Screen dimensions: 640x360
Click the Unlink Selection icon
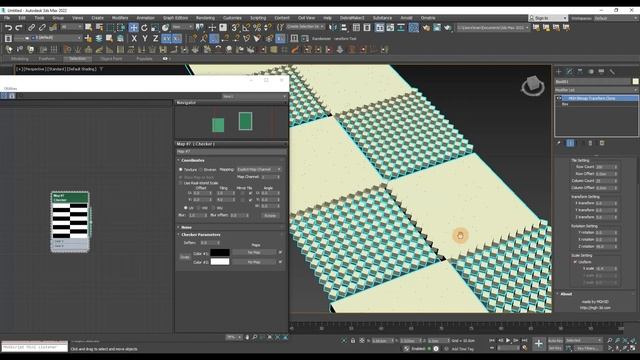[42, 28]
